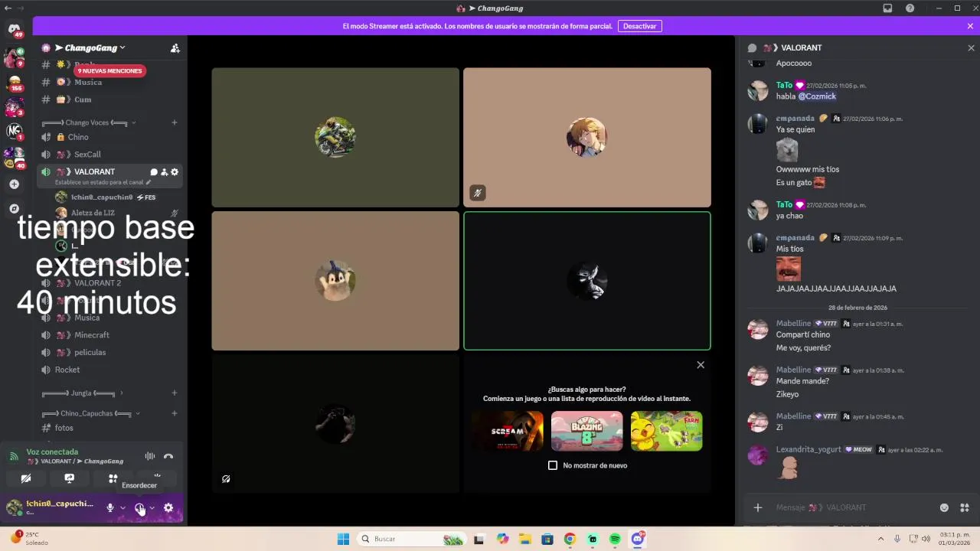Join the Chino voice channel
This screenshot has width=980, height=551.
(111, 137)
